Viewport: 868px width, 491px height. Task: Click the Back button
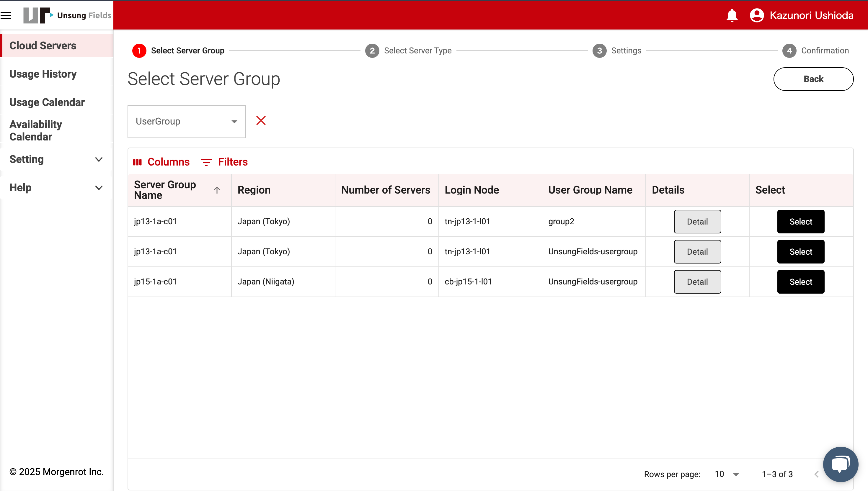coord(813,79)
